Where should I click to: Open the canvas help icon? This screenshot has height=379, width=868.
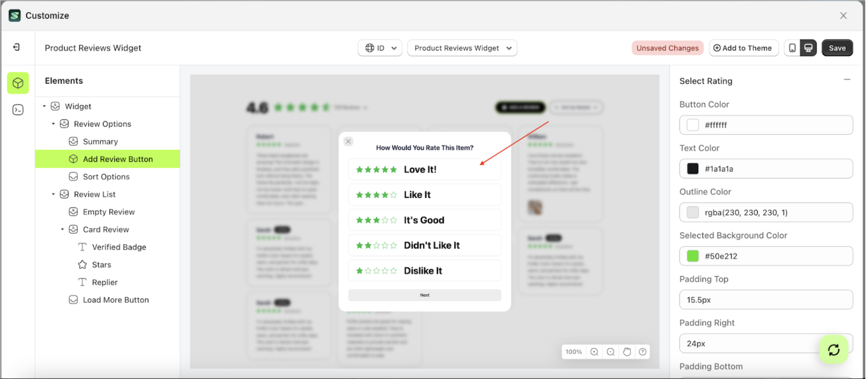coord(643,352)
